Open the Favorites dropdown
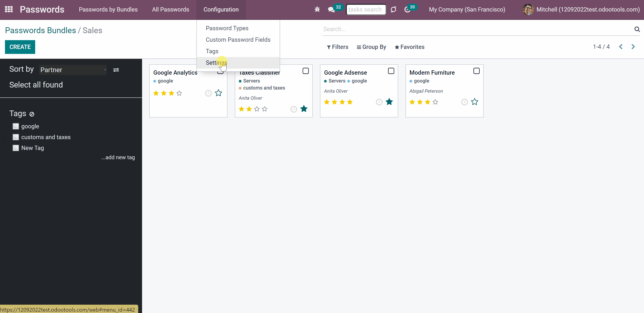 click(409, 47)
